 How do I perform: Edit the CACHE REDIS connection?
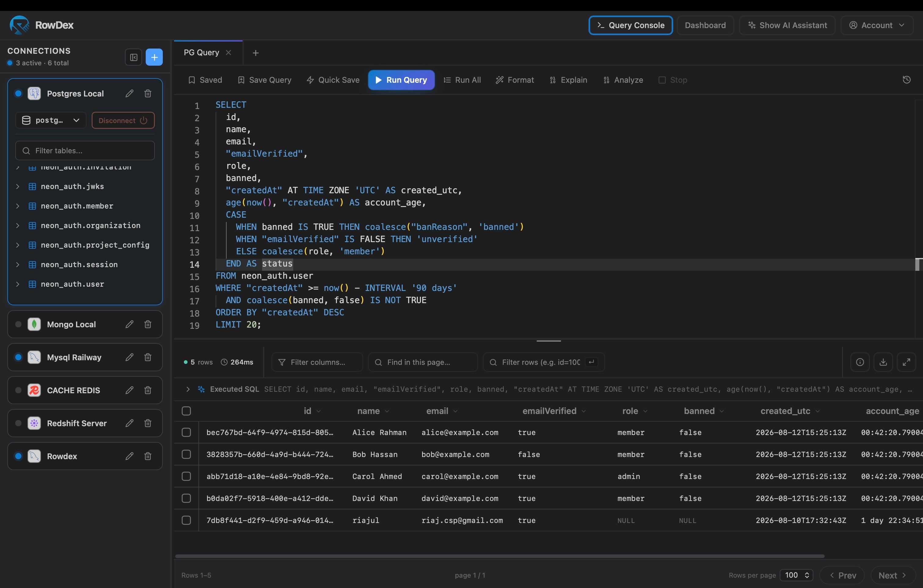click(130, 390)
